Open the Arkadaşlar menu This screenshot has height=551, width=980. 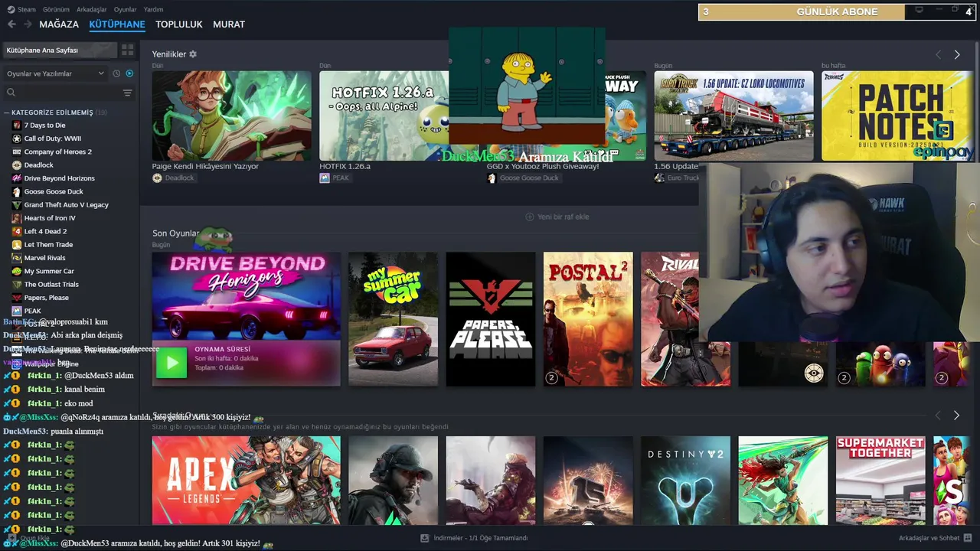coord(92,9)
